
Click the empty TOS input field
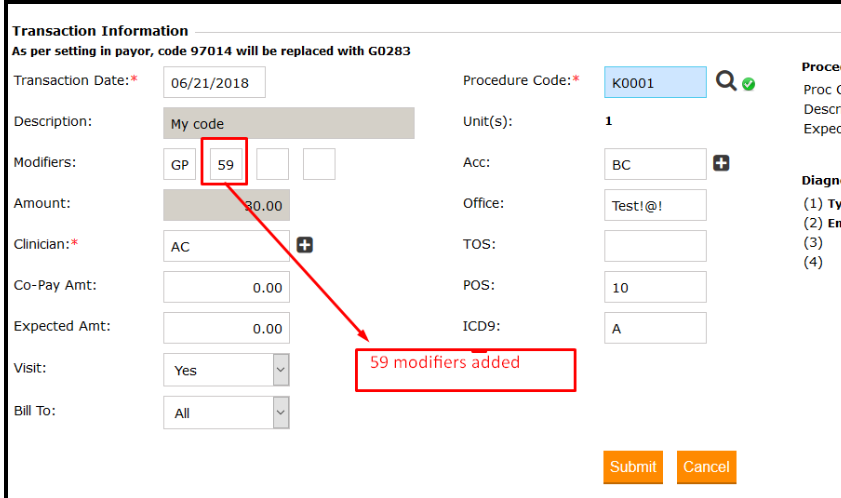[x=655, y=246]
